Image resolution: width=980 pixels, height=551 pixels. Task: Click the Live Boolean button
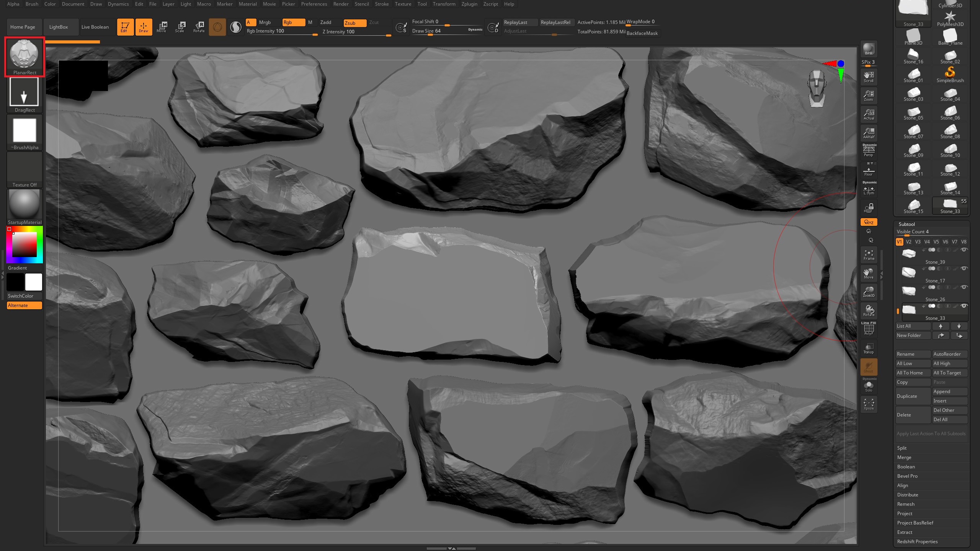tap(95, 27)
